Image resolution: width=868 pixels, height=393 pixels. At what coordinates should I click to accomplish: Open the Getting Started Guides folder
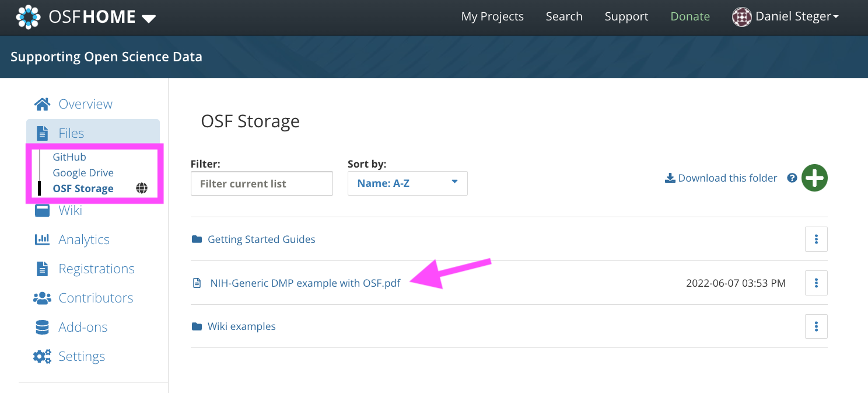click(261, 239)
